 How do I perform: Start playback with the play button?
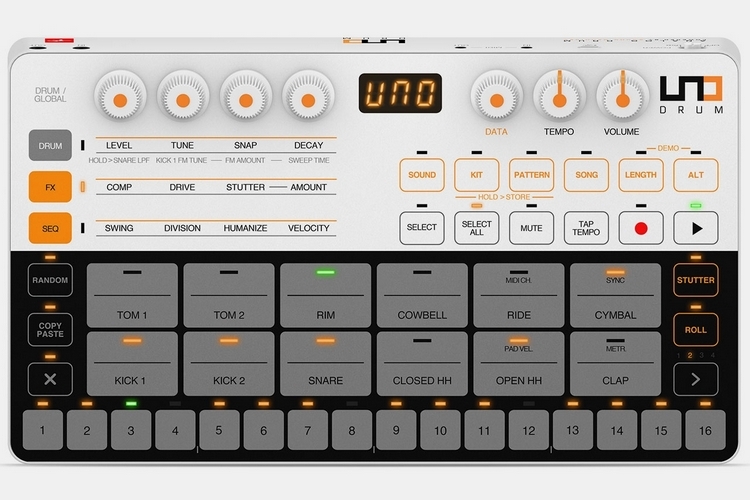(696, 228)
